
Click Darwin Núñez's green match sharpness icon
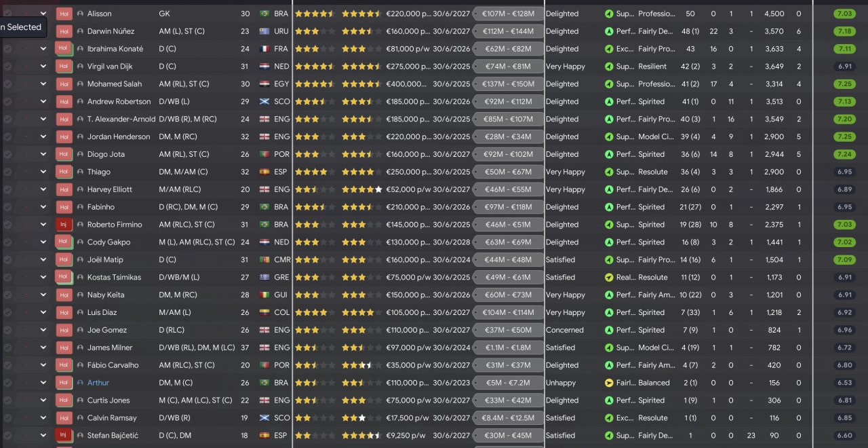(608, 31)
